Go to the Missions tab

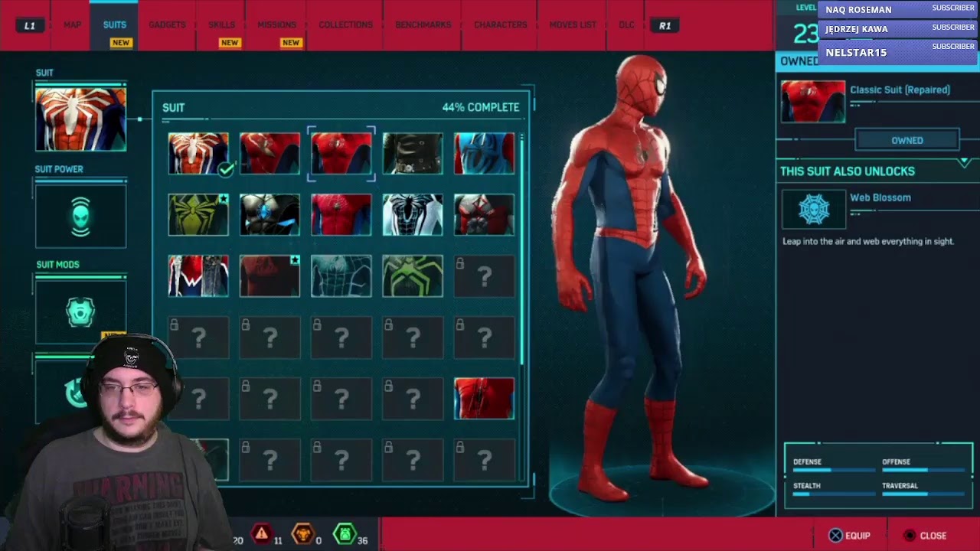point(276,25)
